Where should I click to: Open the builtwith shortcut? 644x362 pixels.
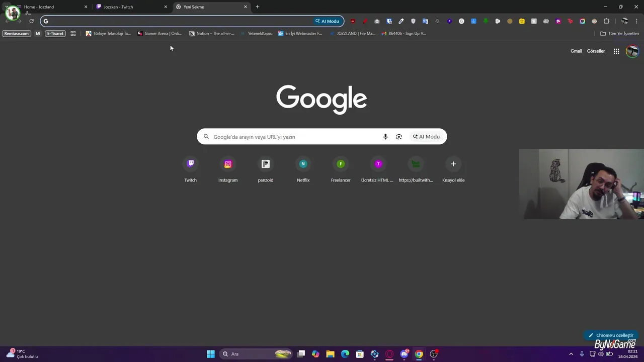click(x=416, y=170)
